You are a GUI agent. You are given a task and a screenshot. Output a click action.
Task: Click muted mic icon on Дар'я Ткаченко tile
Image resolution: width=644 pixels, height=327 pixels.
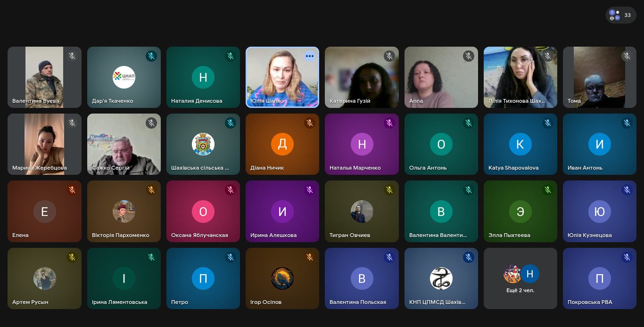(x=151, y=56)
